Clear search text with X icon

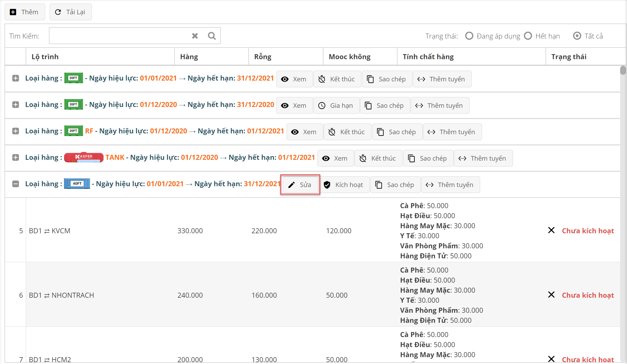pyautogui.click(x=195, y=36)
